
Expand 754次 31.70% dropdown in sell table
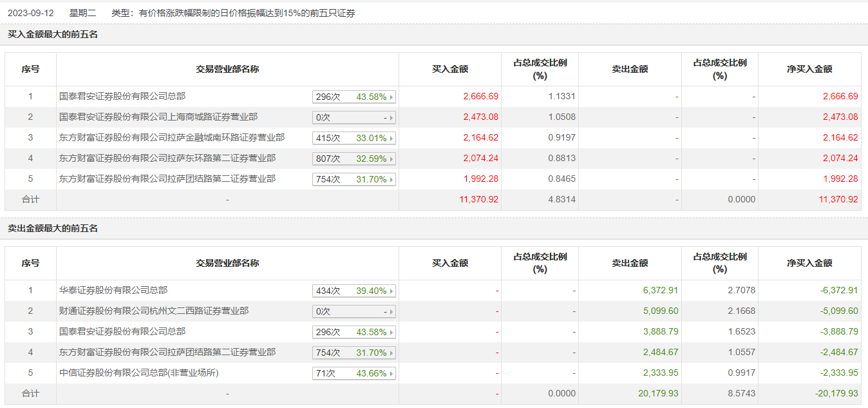coord(354,353)
